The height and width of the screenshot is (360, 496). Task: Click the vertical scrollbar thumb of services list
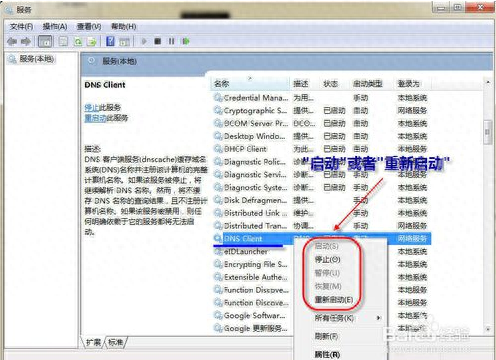(488, 132)
